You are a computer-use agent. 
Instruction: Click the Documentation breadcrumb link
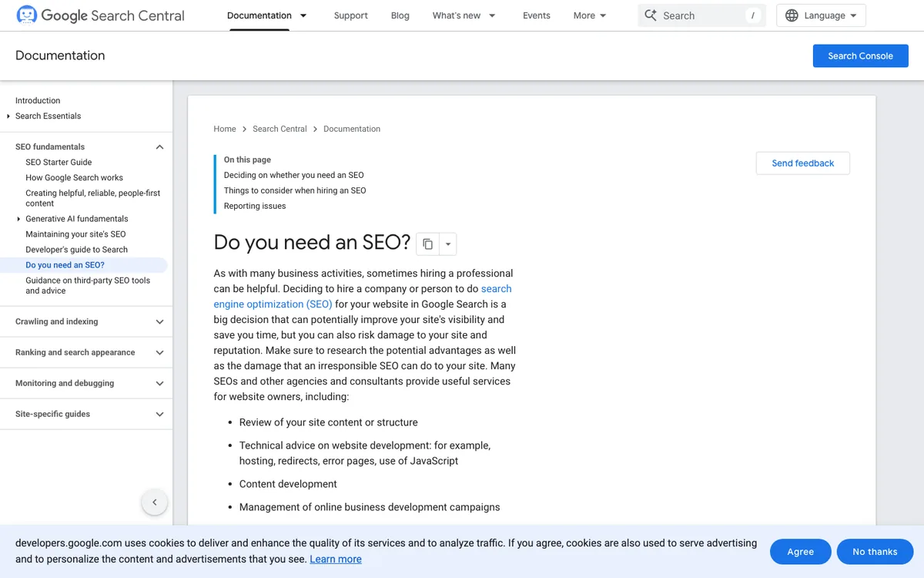click(352, 129)
